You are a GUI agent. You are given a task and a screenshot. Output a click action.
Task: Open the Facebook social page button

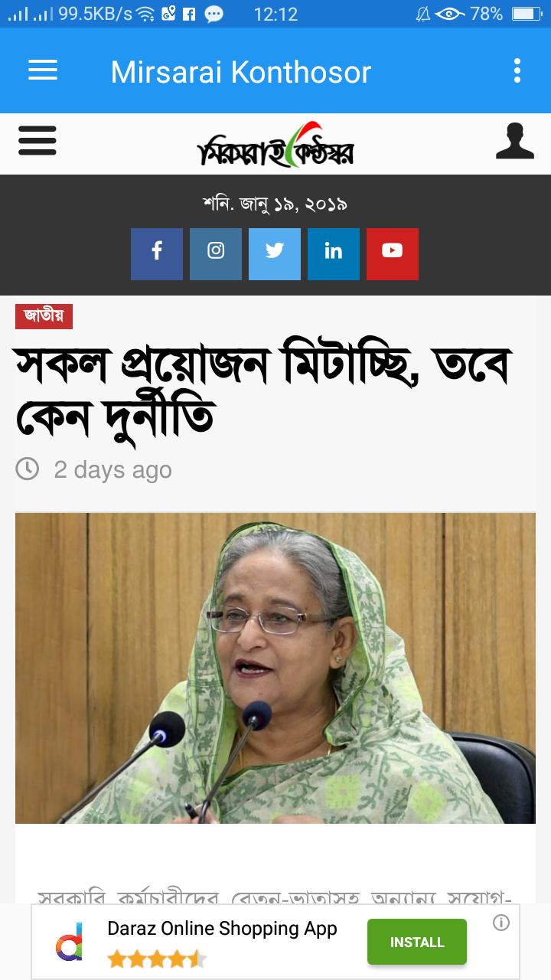pyautogui.click(x=157, y=254)
